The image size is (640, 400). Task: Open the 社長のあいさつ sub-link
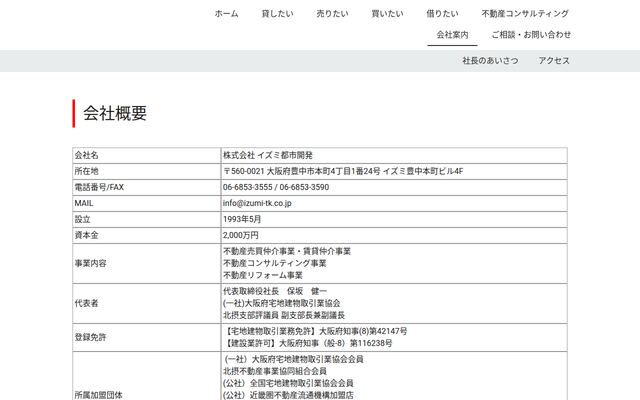click(490, 61)
